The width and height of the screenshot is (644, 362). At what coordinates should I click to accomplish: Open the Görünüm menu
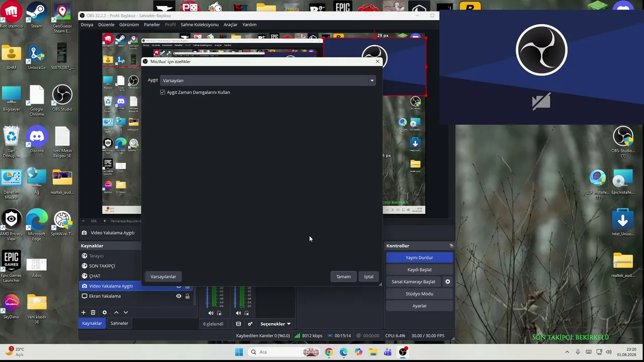click(129, 25)
